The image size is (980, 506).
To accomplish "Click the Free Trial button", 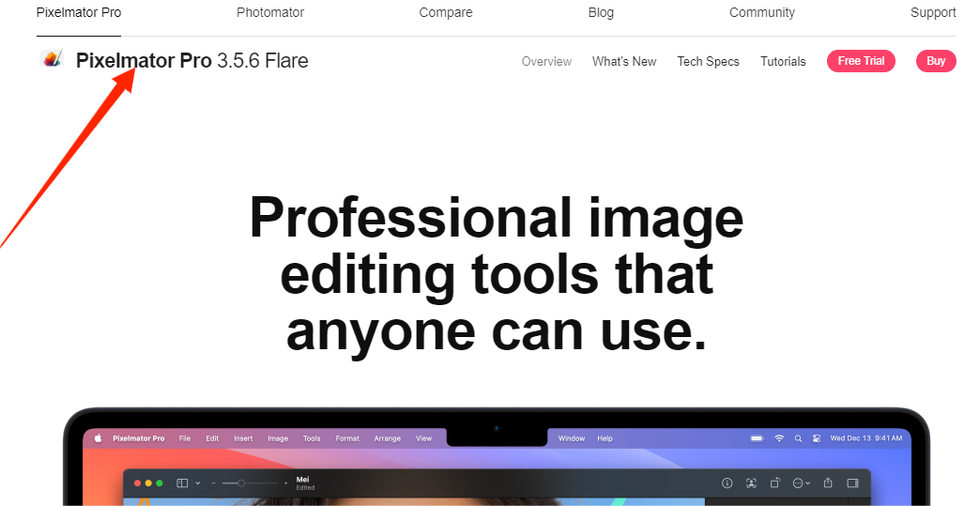I will tap(861, 61).
